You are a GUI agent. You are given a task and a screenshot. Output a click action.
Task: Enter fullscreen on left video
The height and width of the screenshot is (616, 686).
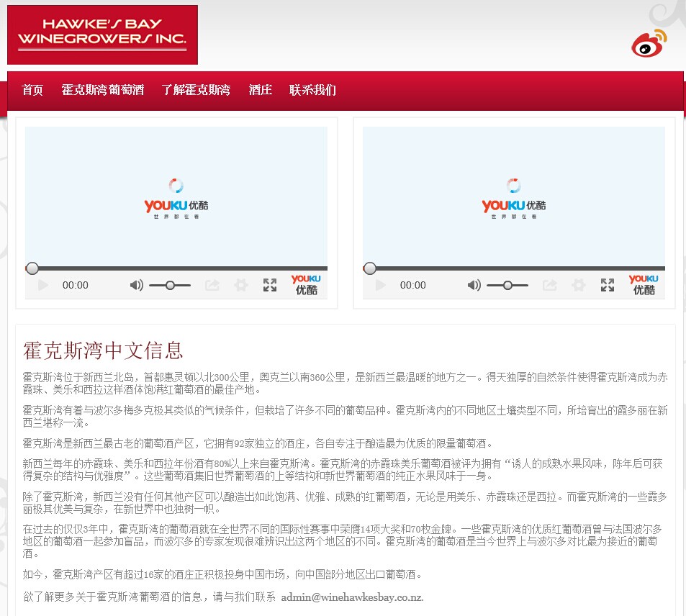click(x=270, y=286)
